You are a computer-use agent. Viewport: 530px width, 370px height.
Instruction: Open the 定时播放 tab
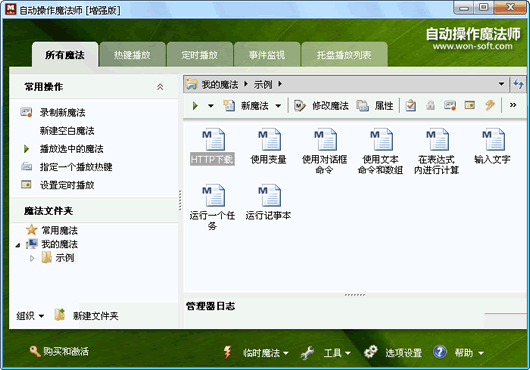[x=199, y=55]
